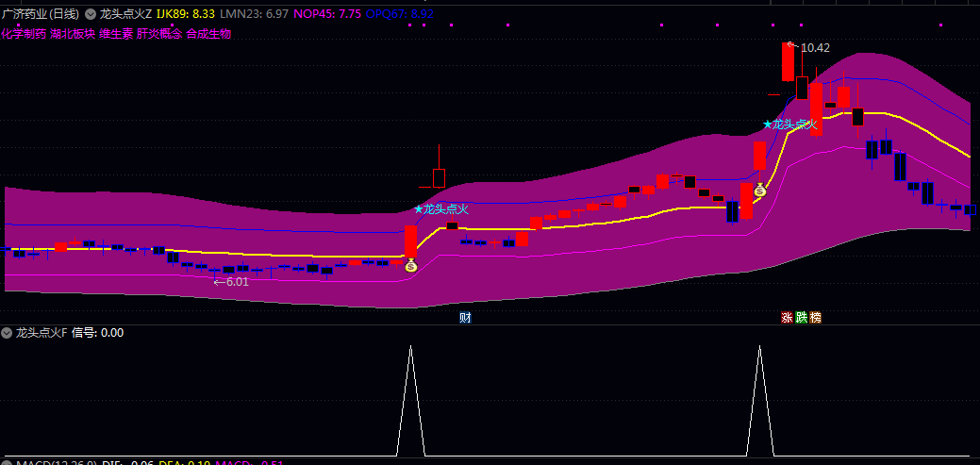Image resolution: width=980 pixels, height=465 pixels.
Task: Open the 维生素 concept tag
Action: [116, 34]
